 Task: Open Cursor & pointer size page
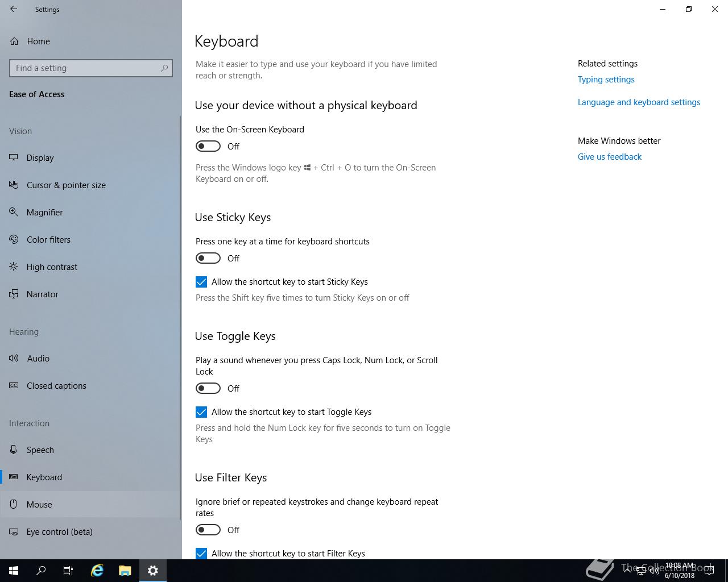tap(90, 185)
